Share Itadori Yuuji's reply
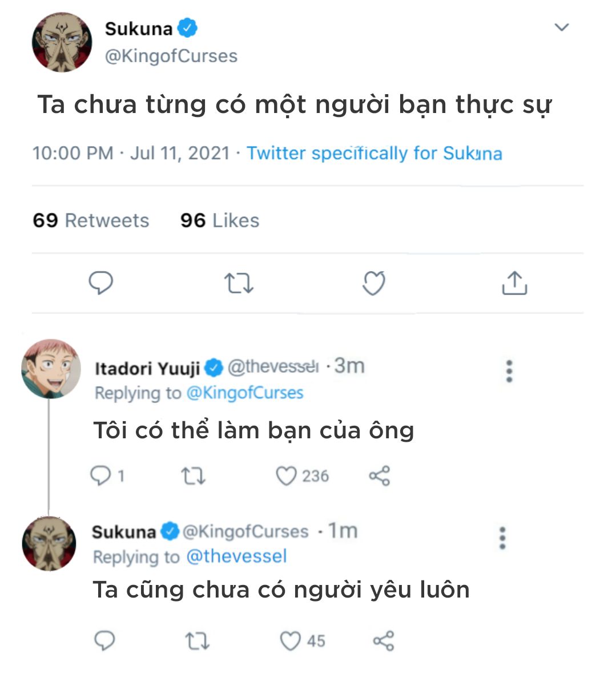 click(380, 475)
